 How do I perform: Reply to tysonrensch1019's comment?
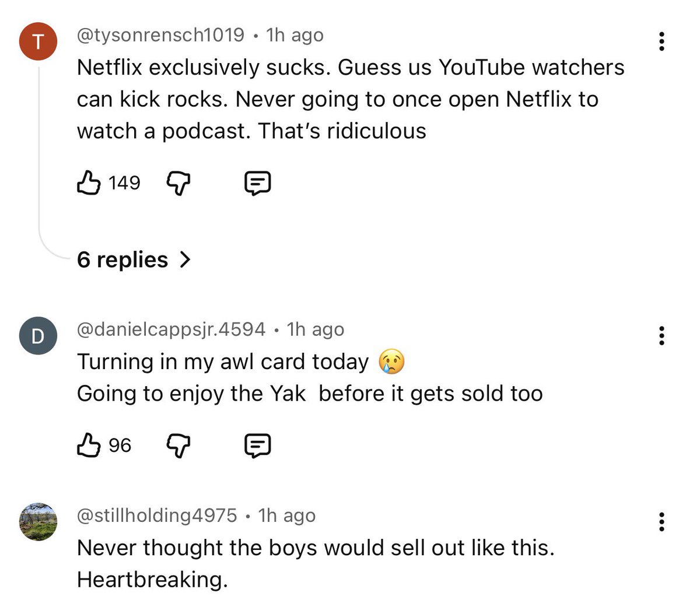click(x=257, y=184)
